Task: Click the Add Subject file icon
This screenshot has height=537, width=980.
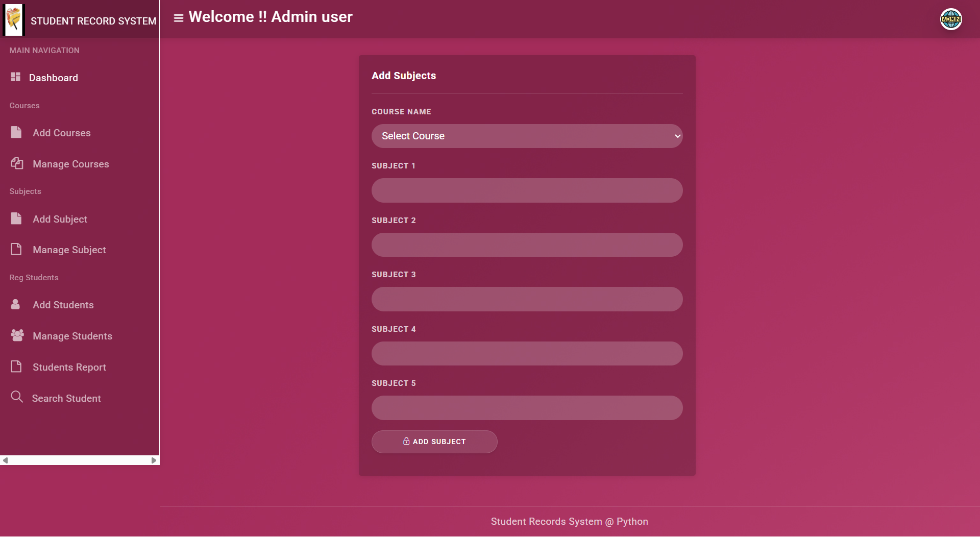Action: pyautogui.click(x=16, y=218)
